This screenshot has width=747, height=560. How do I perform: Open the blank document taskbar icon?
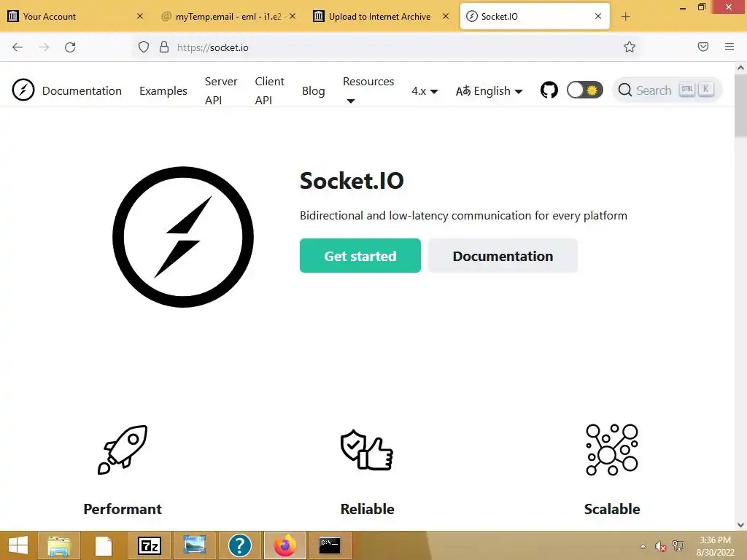click(x=104, y=545)
